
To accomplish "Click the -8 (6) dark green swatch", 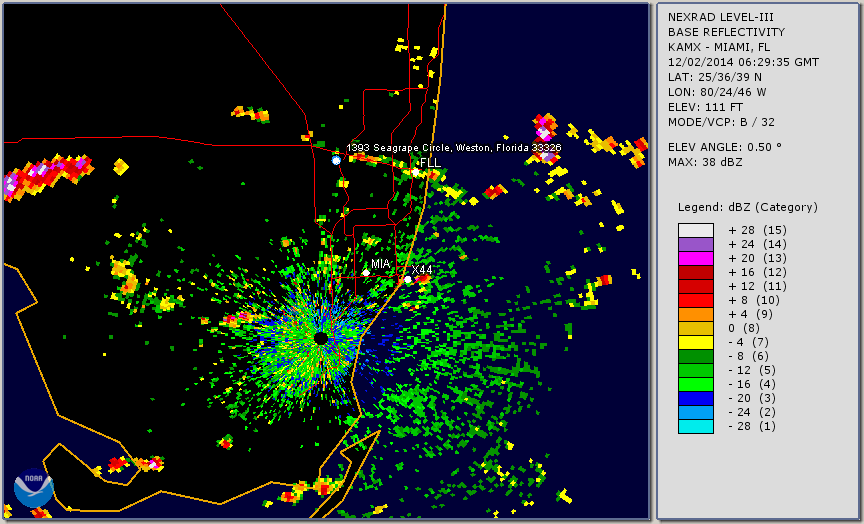I will pos(696,356).
